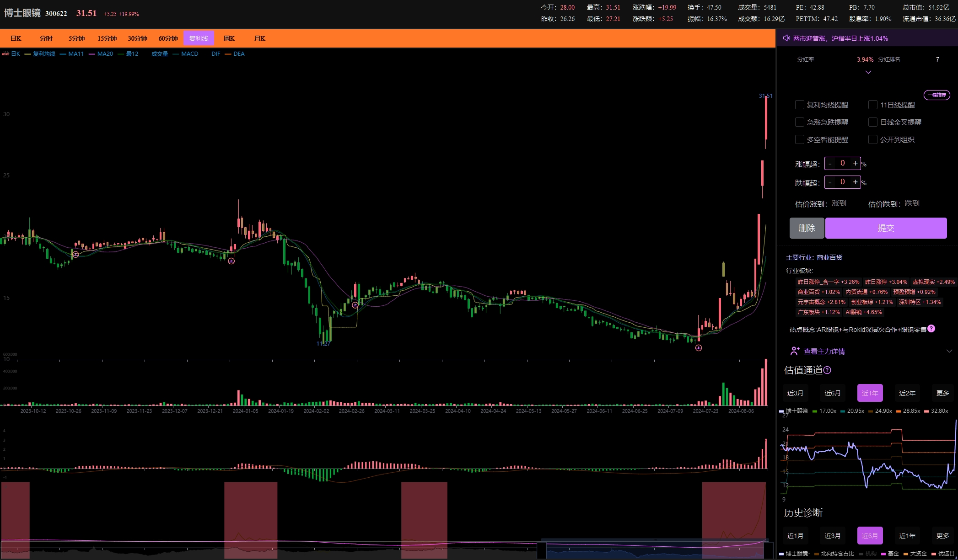Toggle the DEA legend entry
The width and height of the screenshot is (958, 560).
point(235,54)
